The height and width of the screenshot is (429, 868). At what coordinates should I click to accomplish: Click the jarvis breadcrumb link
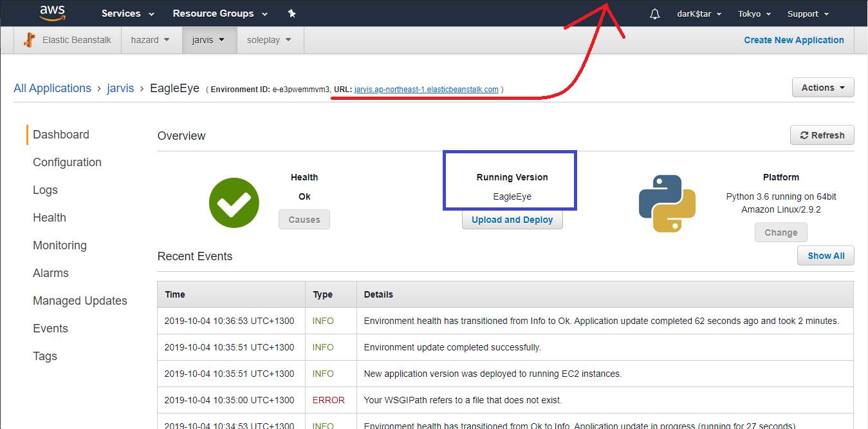[x=120, y=88]
